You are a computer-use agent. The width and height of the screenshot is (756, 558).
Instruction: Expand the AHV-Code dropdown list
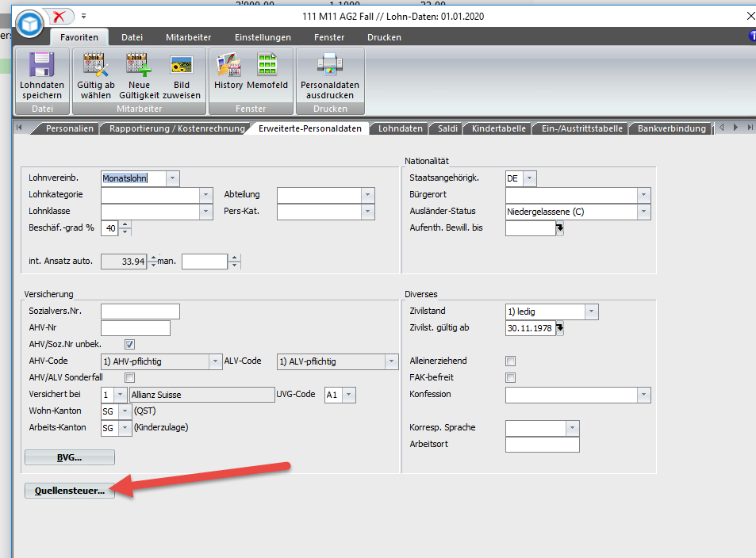(x=215, y=361)
